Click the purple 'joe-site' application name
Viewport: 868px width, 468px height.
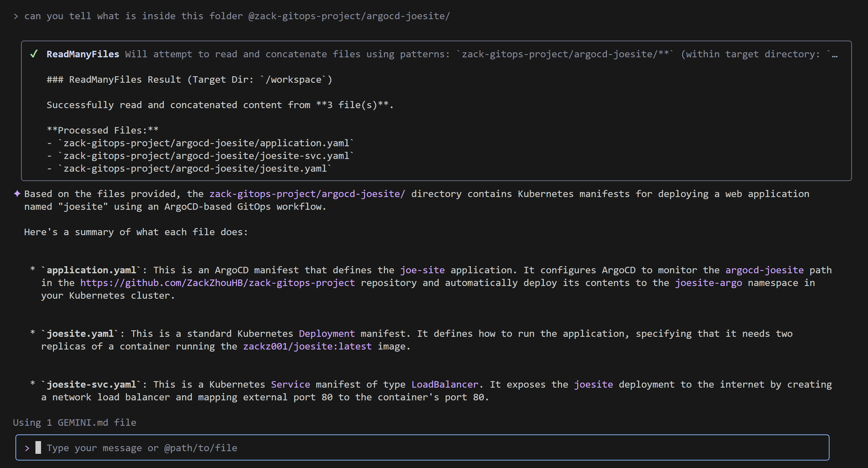[422, 270]
